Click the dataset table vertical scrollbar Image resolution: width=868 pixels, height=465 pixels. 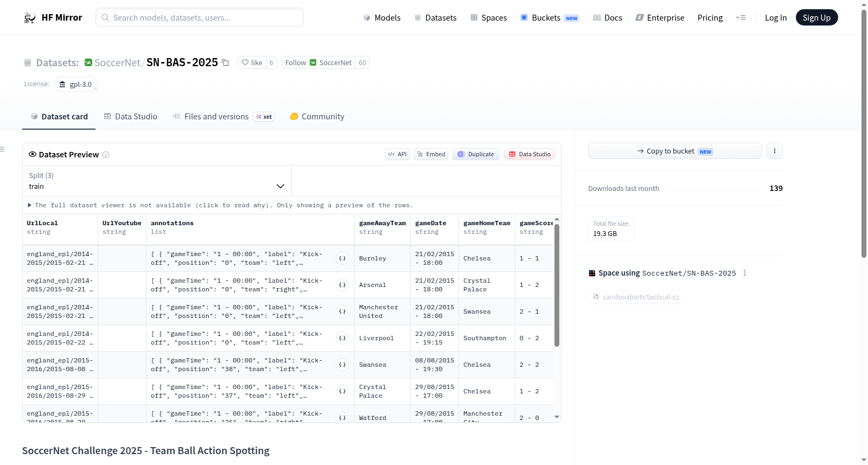(557, 285)
